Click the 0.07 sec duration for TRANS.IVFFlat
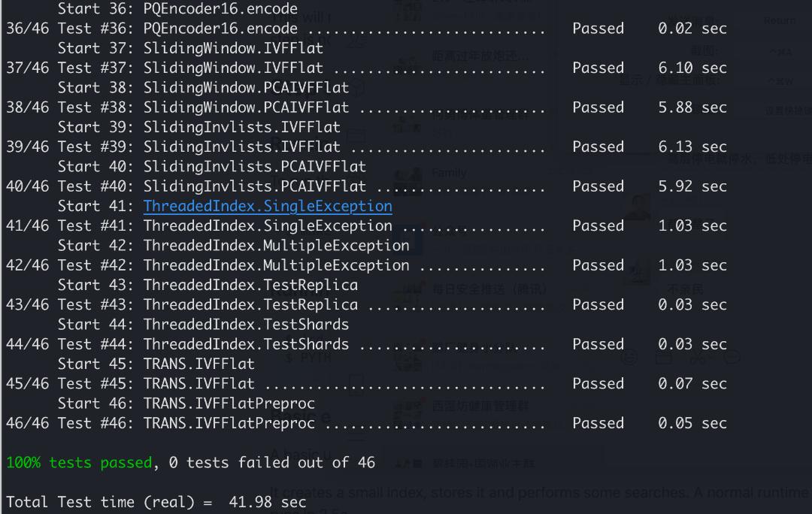The height and width of the screenshot is (514, 812). [692, 383]
